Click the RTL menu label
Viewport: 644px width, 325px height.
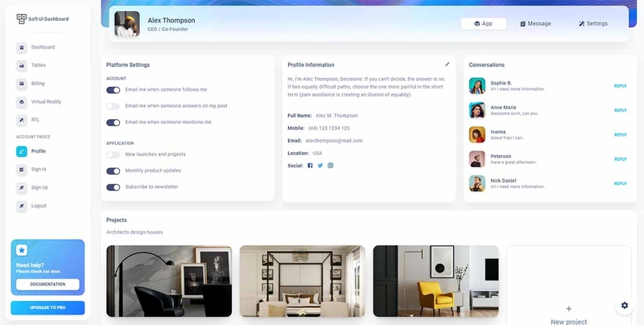pos(35,120)
